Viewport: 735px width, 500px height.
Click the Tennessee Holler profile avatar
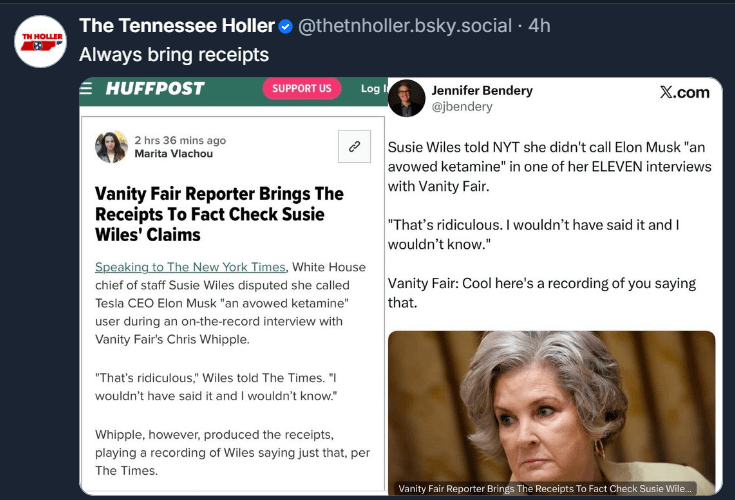(39, 42)
